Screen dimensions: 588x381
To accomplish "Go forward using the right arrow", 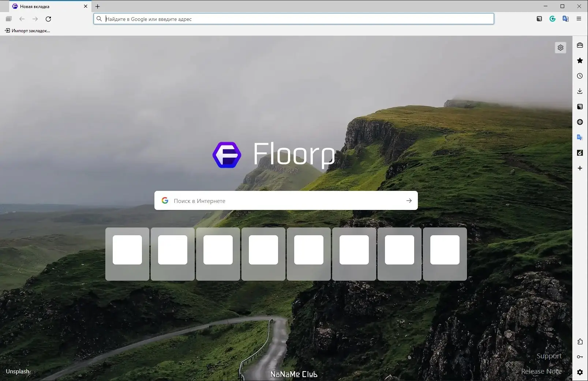I will pyautogui.click(x=35, y=19).
